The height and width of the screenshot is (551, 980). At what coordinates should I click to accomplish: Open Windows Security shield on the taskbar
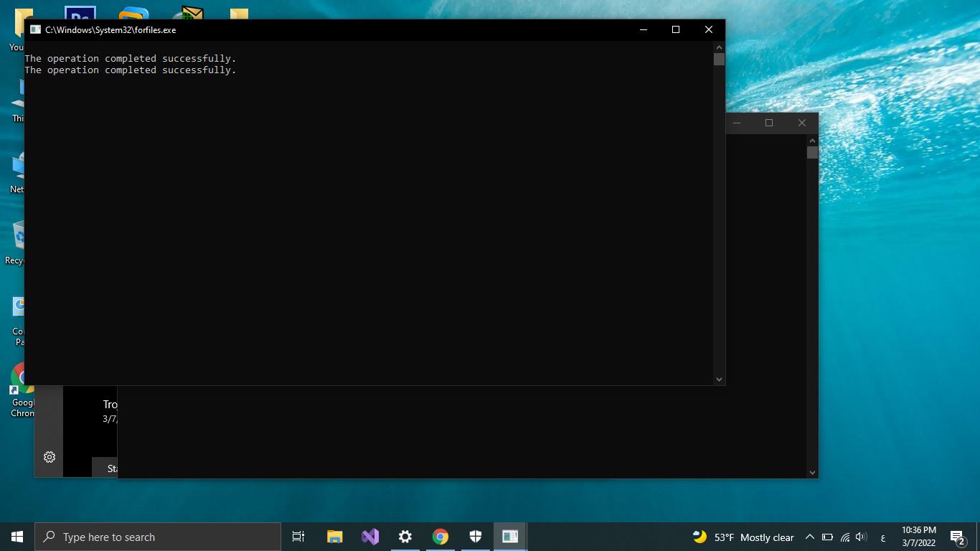click(x=475, y=537)
